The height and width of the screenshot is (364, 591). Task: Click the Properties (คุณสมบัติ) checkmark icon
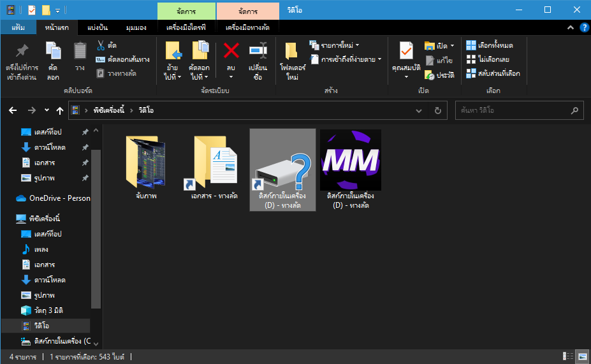point(406,50)
